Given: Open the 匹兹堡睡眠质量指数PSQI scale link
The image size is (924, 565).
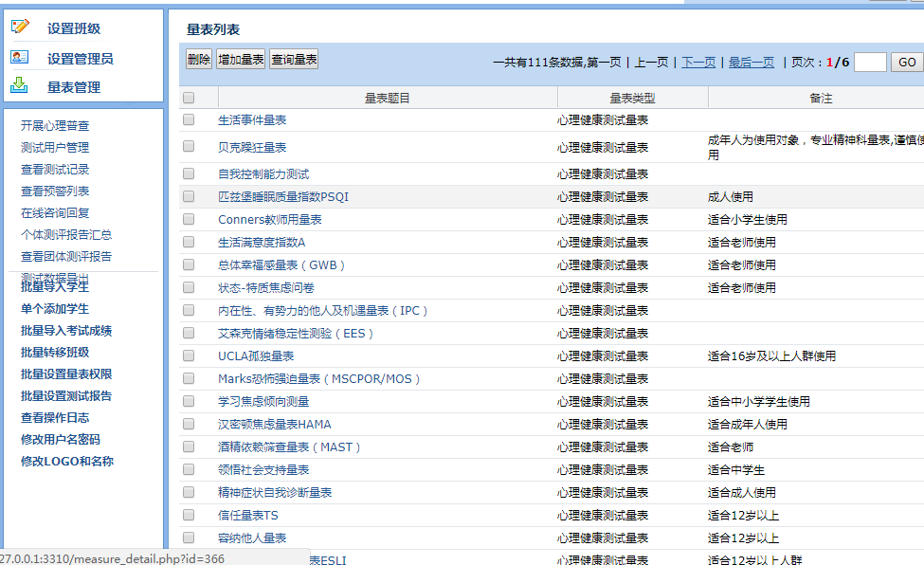Looking at the screenshot, I should click(x=283, y=197).
